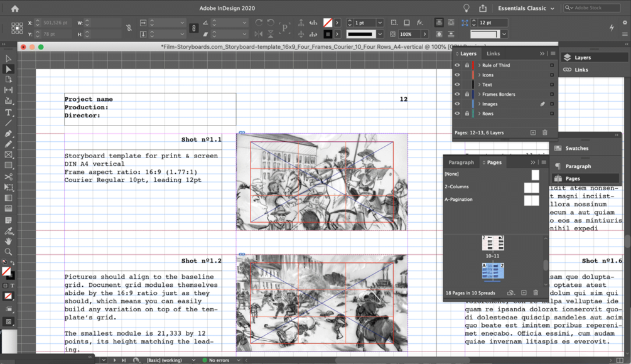The height and width of the screenshot is (364, 631).
Task: Pick the Hand tool
Action: click(8, 241)
